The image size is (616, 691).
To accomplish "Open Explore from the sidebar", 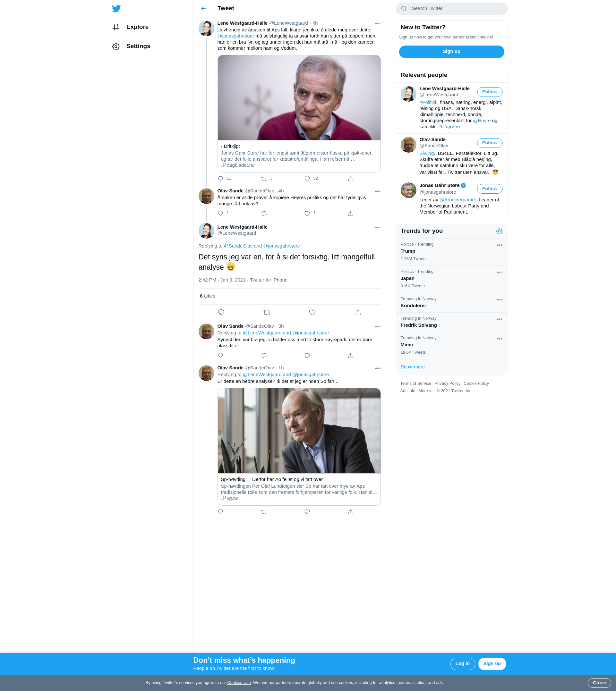I will [x=130, y=27].
